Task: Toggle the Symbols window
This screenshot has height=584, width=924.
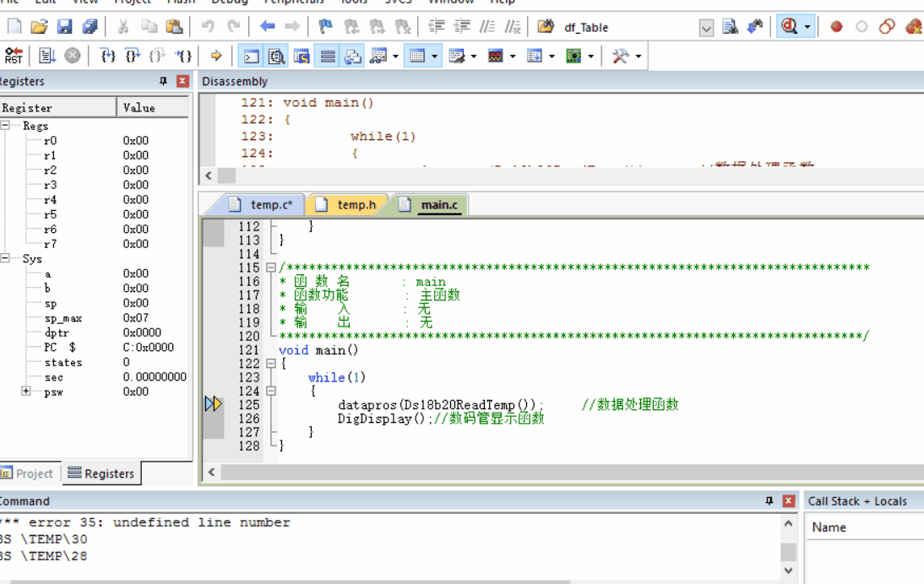Action: click(x=302, y=57)
